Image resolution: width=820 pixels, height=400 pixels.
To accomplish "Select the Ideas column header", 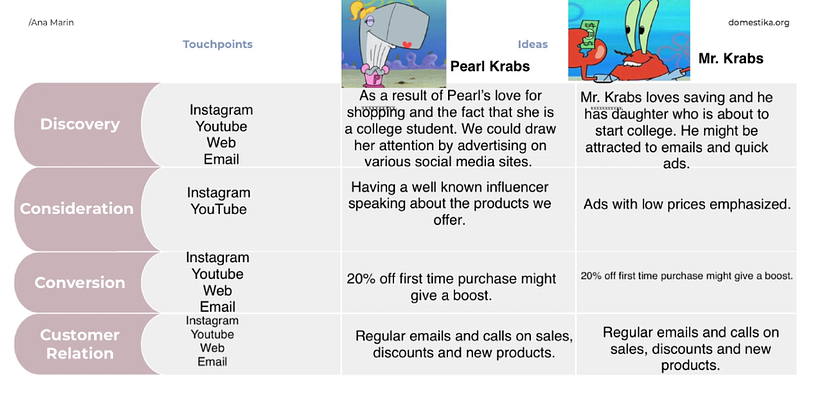I will click(533, 44).
